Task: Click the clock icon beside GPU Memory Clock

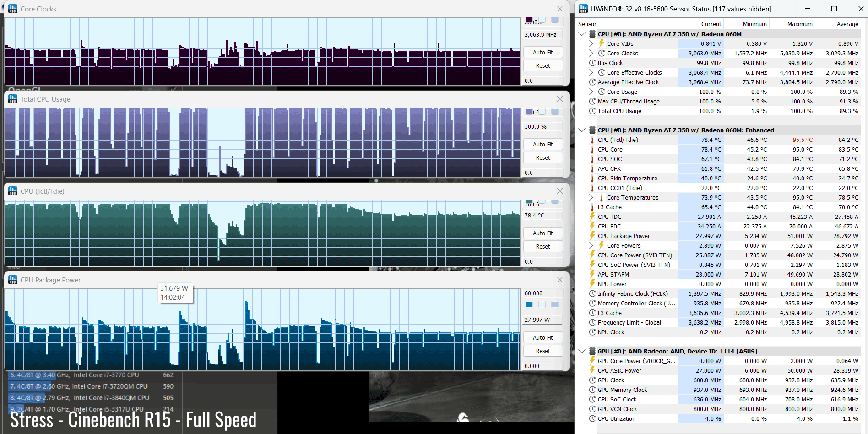Action: coord(592,390)
